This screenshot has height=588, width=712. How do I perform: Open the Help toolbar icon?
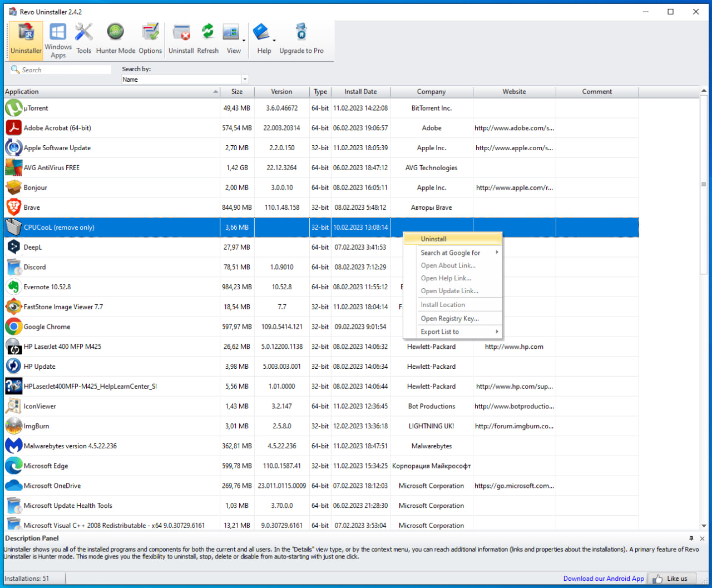pos(263,39)
